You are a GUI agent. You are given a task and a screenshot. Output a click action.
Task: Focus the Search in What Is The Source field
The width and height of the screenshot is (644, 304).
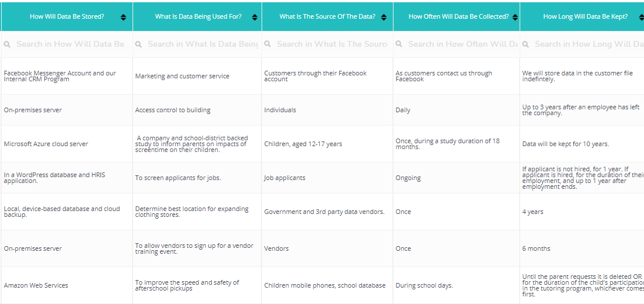[x=328, y=44]
